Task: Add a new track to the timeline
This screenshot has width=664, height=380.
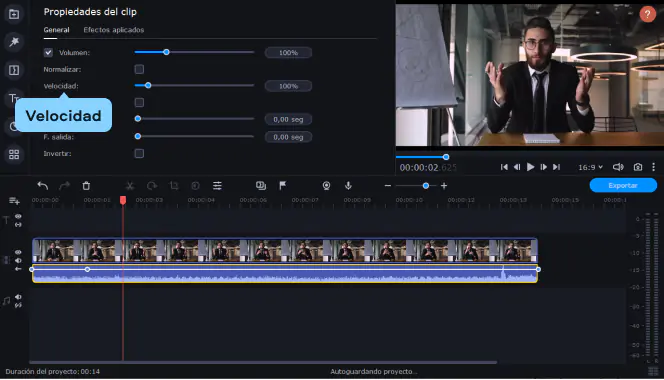Action: tap(14, 201)
